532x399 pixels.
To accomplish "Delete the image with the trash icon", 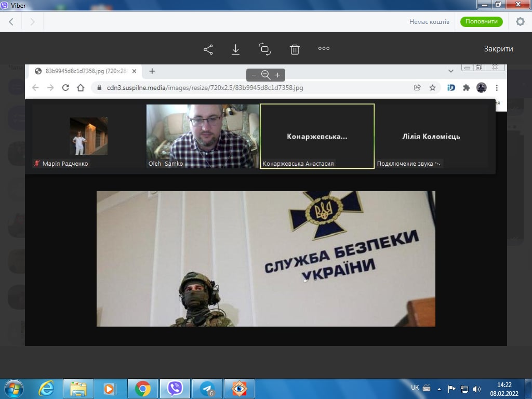I will [295, 49].
